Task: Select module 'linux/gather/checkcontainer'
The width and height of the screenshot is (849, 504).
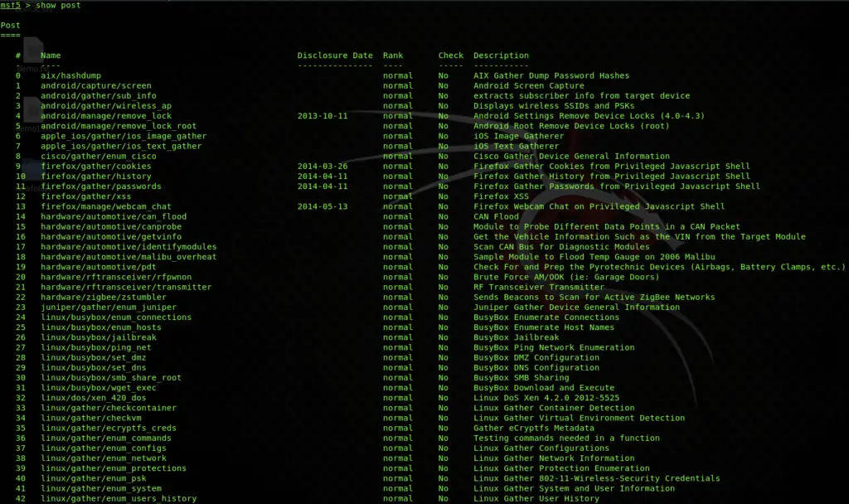Action: click(109, 408)
